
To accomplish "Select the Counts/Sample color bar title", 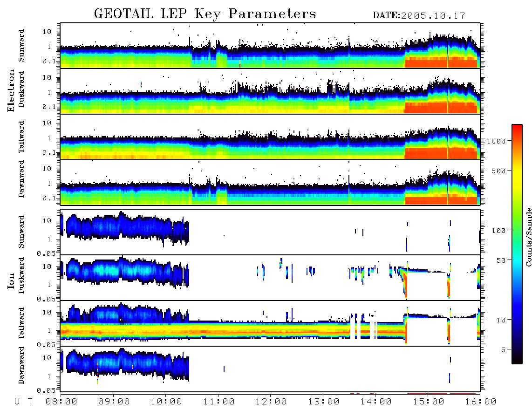I will tap(528, 237).
